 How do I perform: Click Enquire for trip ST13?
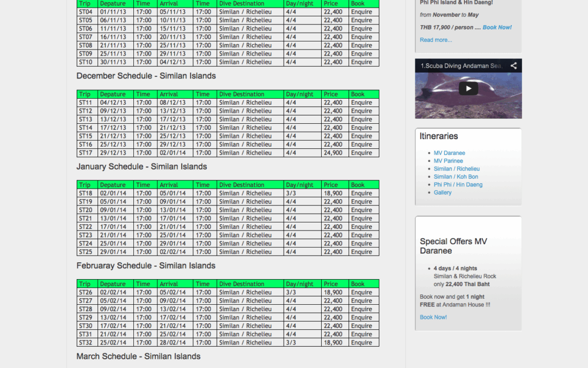[362, 119]
